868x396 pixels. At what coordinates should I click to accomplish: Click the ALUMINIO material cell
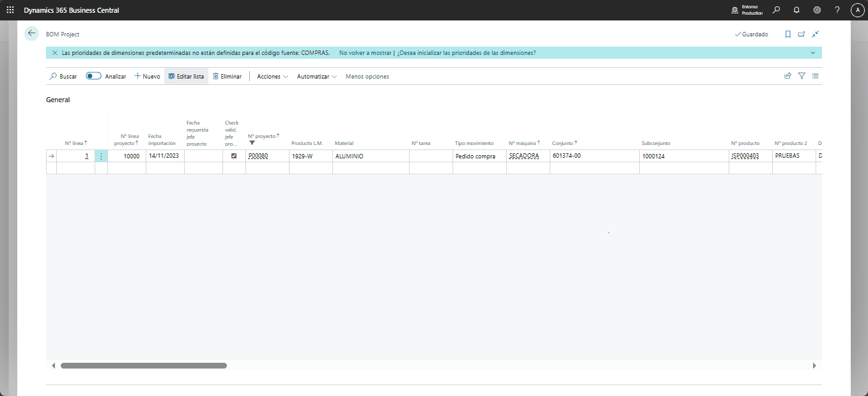pyautogui.click(x=371, y=156)
